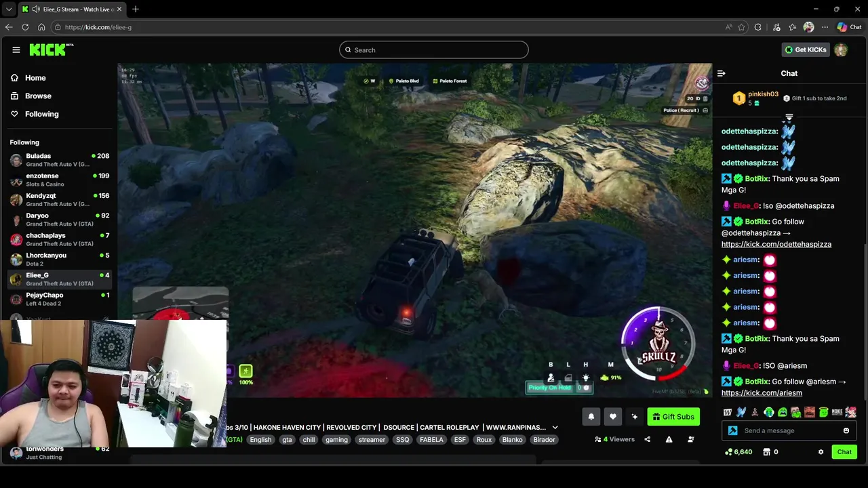Click the Birador tag
The height and width of the screenshot is (488, 868).
point(544,440)
